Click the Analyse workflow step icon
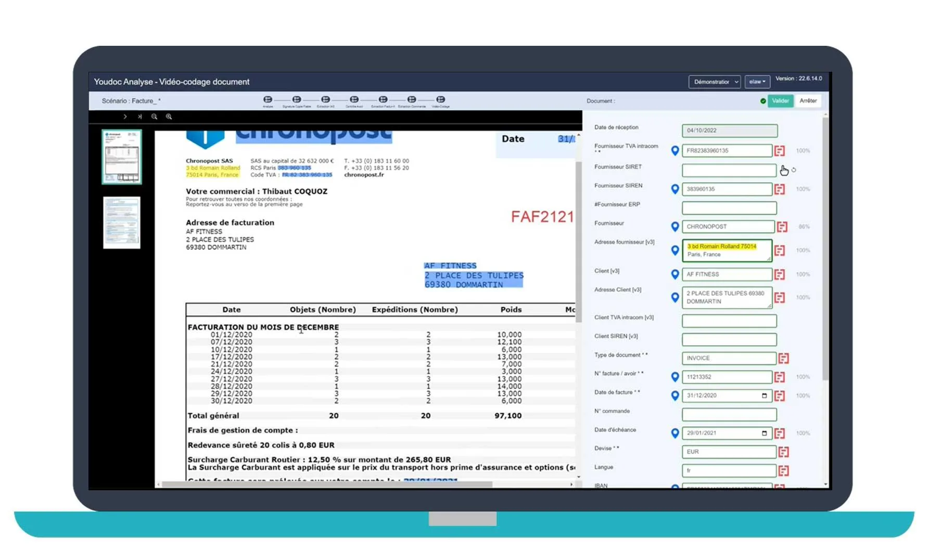 (268, 99)
